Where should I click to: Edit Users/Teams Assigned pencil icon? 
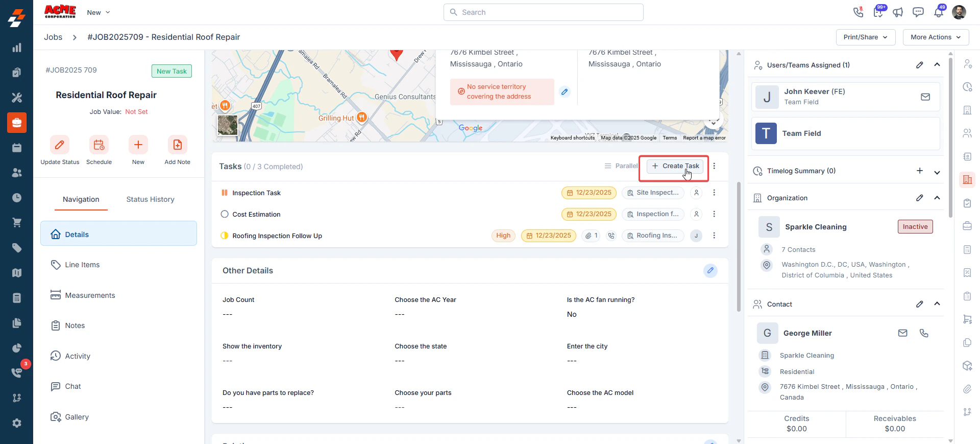[919, 65]
